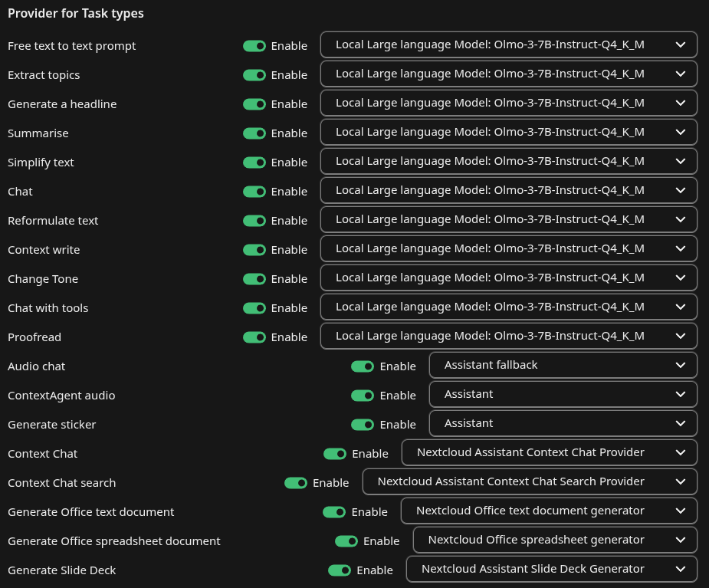Open the Chat provider model dropdown
Screen dimensions: 709x588
coord(508,190)
